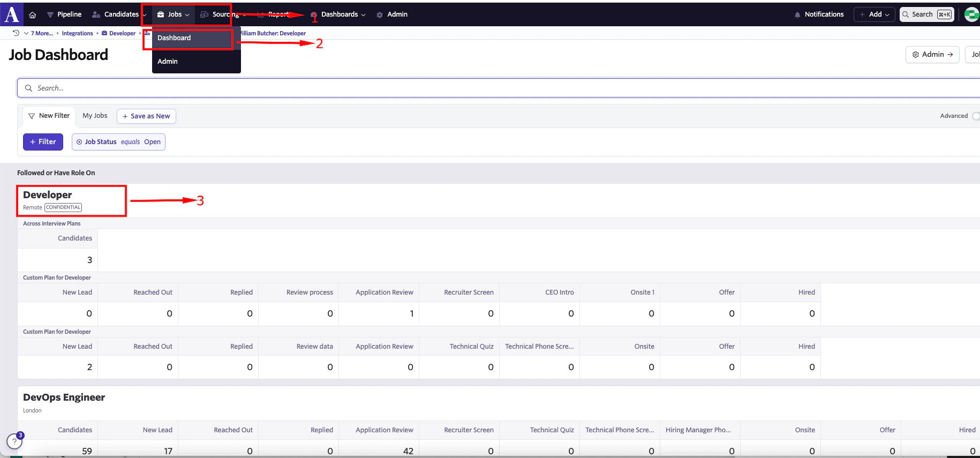Click the recent history clock icon
Image resolution: width=980 pixels, height=458 pixels.
[x=16, y=33]
